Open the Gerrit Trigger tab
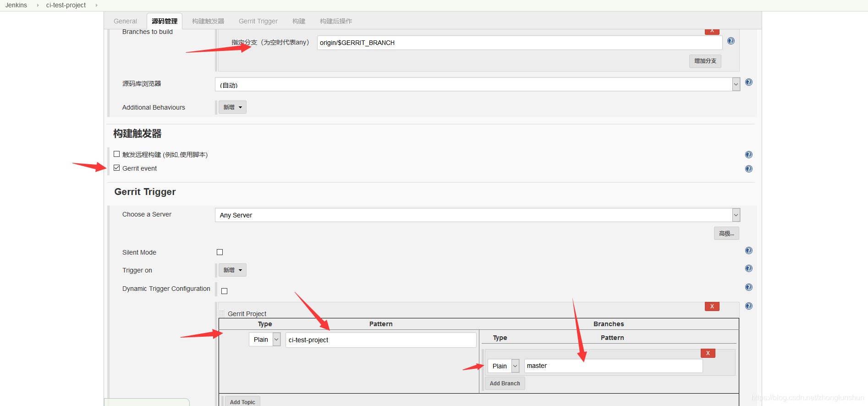868x406 pixels. [258, 21]
